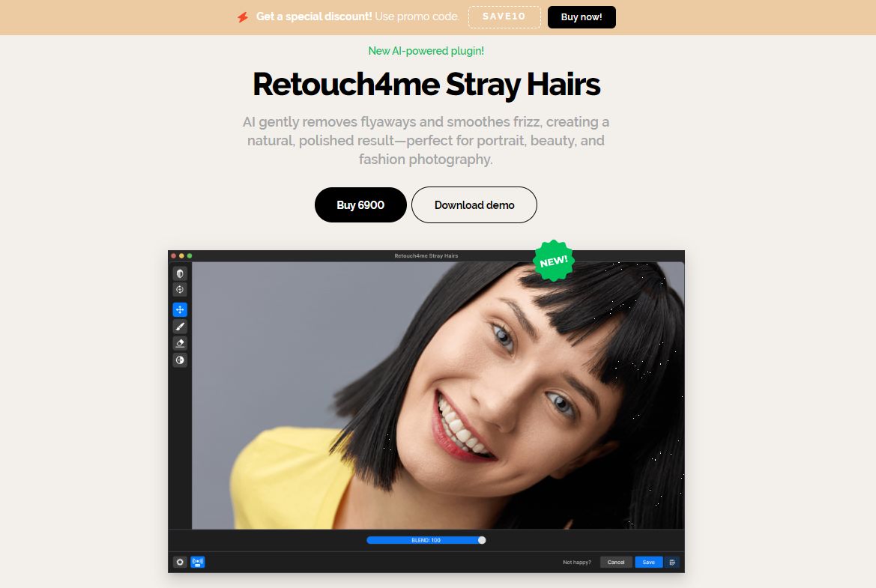Image resolution: width=876 pixels, height=588 pixels.
Task: Click the 'New AI-powered plugin!' text
Action: 426,51
